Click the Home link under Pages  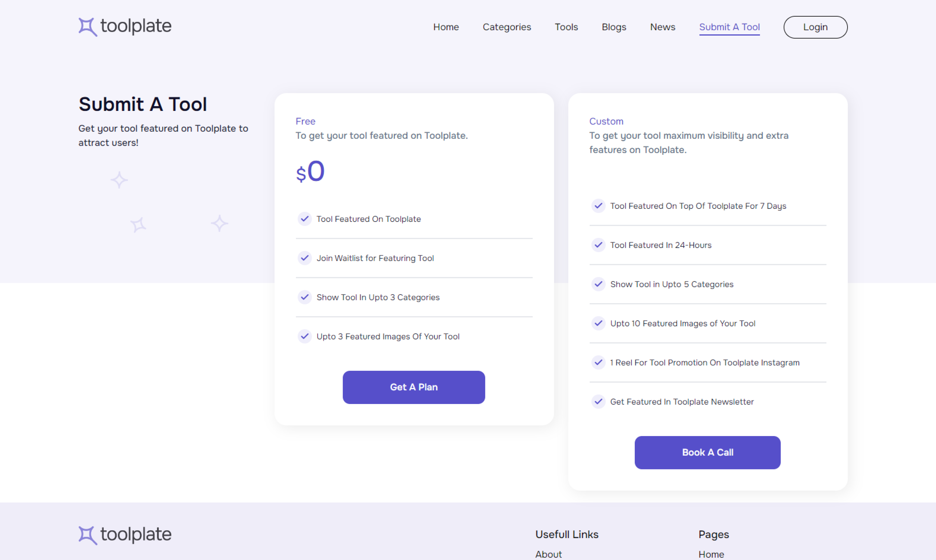point(711,554)
